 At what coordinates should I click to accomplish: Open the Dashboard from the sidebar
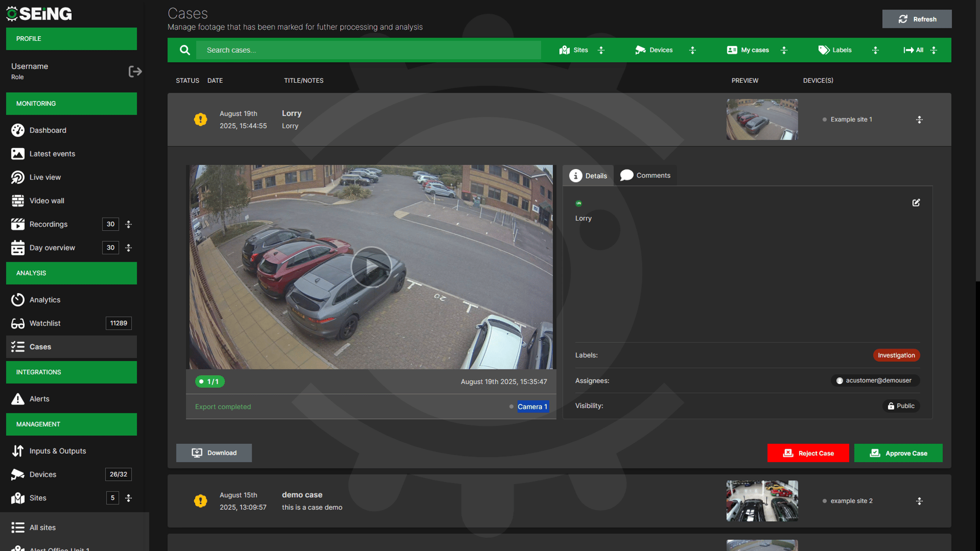click(18, 130)
